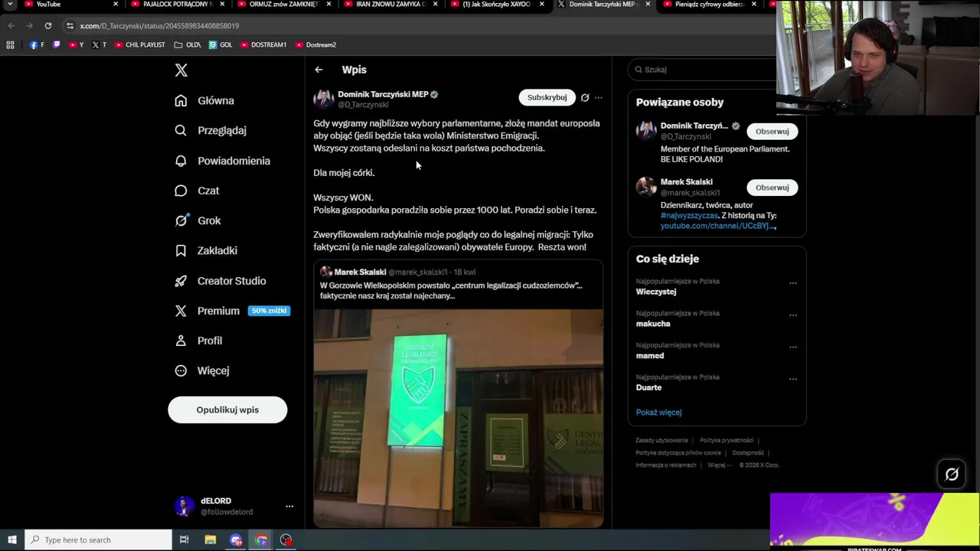The height and width of the screenshot is (551, 980).
Task: Switch to the IRAN ZNOWU ZAMYKA tab
Action: coord(390,5)
